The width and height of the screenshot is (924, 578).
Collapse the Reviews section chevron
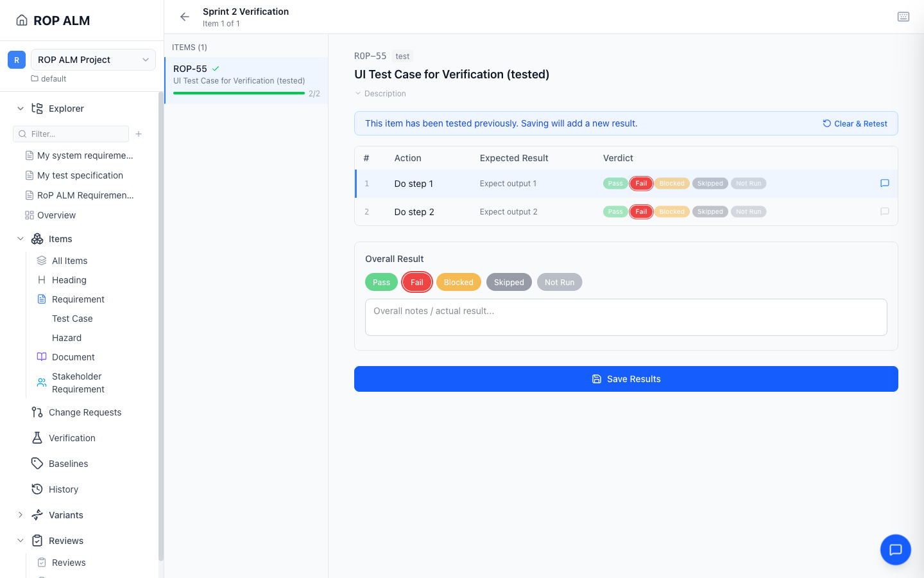[x=21, y=541]
